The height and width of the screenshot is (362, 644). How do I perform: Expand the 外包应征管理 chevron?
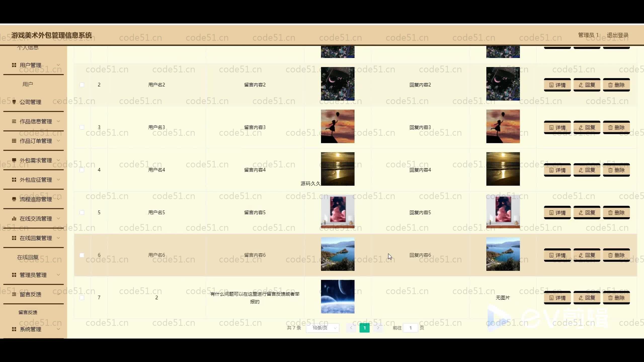(58, 179)
